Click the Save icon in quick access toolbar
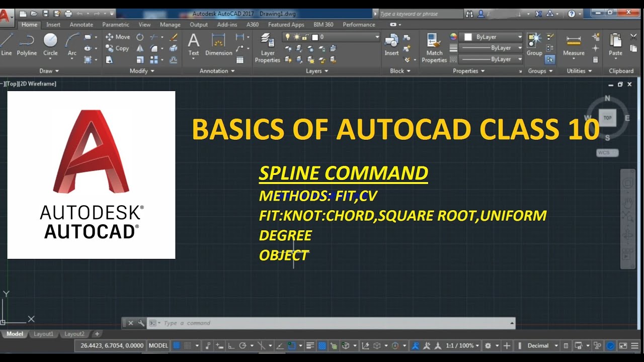Image resolution: width=644 pixels, height=362 pixels. (x=46, y=14)
